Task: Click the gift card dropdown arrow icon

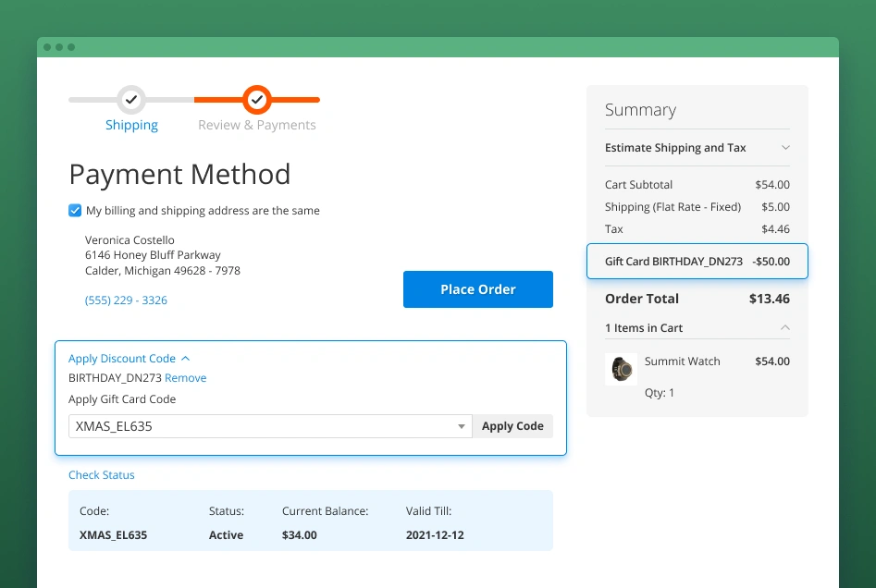Action: click(x=460, y=426)
